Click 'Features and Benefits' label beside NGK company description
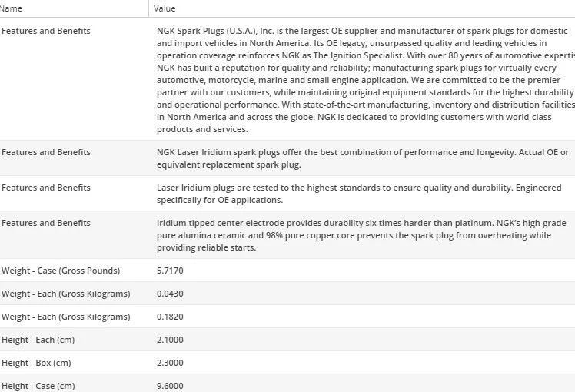Screen dimensions: 575x392 click(x=46, y=31)
